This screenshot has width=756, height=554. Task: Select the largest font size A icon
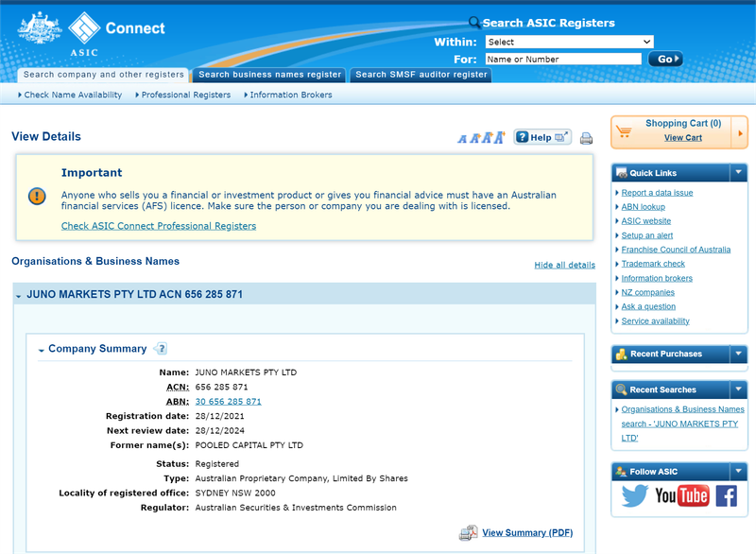point(500,137)
